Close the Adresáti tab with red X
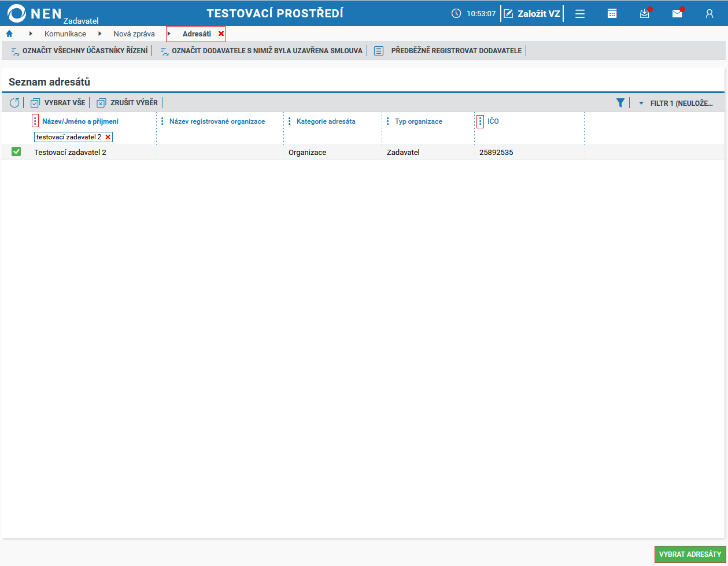728x566 pixels. [x=221, y=34]
